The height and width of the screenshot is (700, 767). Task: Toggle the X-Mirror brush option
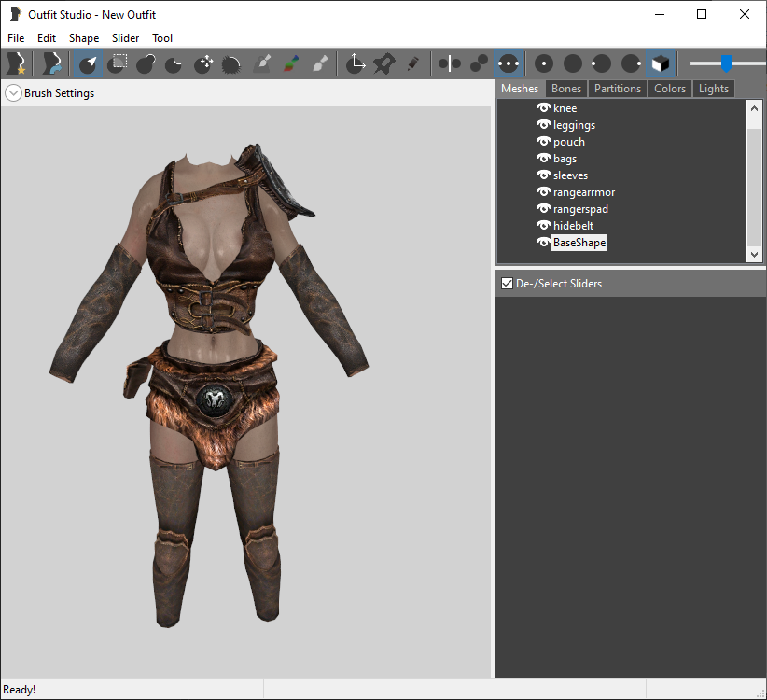click(450, 63)
